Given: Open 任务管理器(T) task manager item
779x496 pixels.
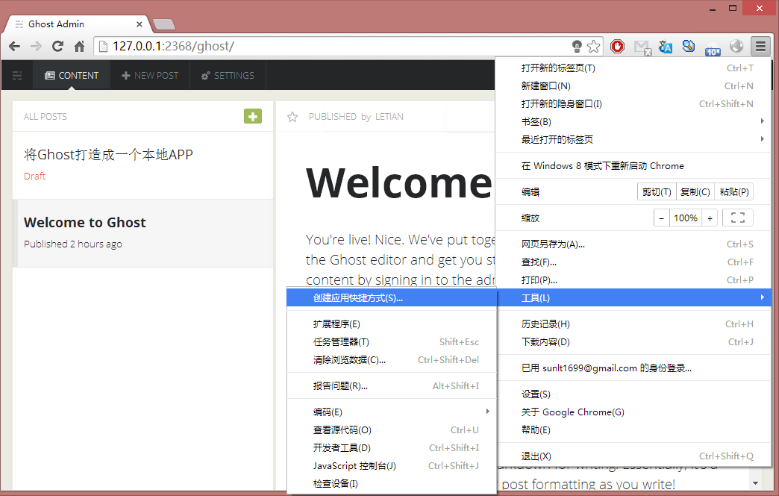Looking at the screenshot, I should pos(391,342).
